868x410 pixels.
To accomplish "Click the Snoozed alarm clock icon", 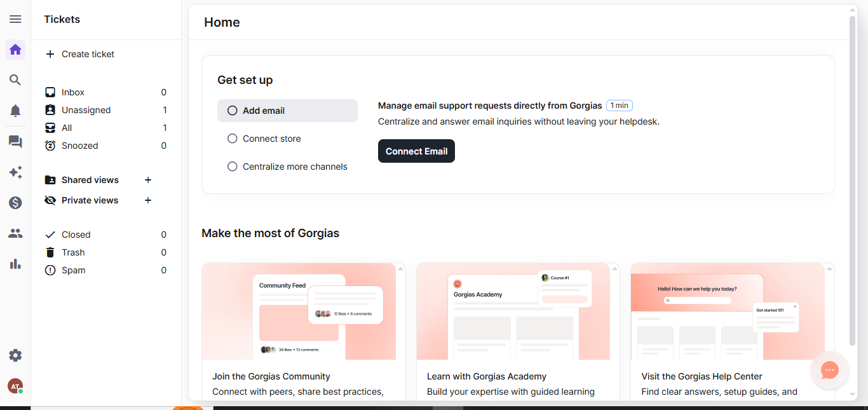I will tap(50, 146).
